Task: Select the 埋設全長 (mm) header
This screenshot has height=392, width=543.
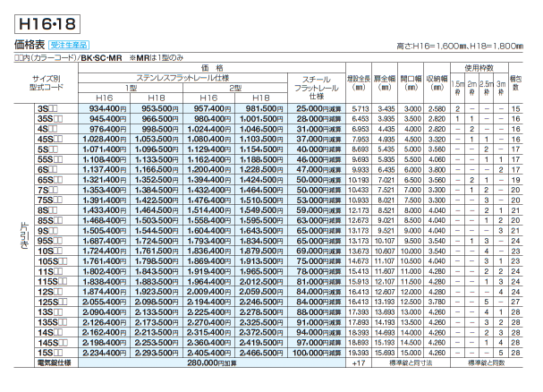Action: click(x=359, y=83)
